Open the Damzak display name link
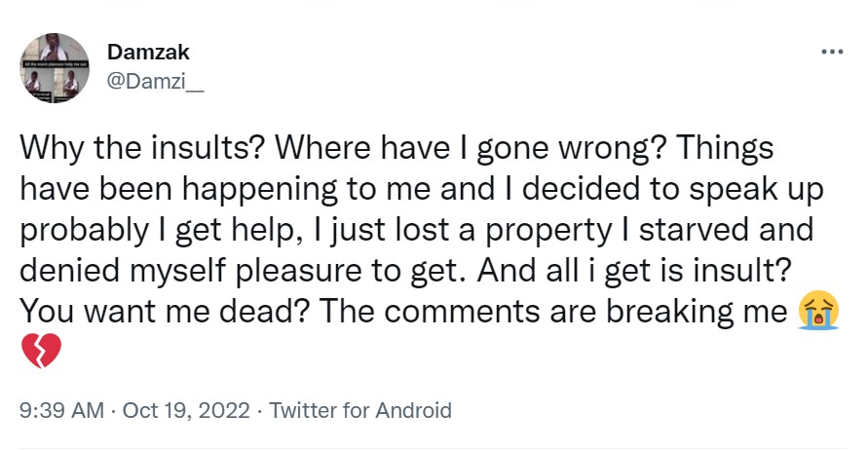Image resolution: width=868 pixels, height=450 pixels. [x=148, y=54]
